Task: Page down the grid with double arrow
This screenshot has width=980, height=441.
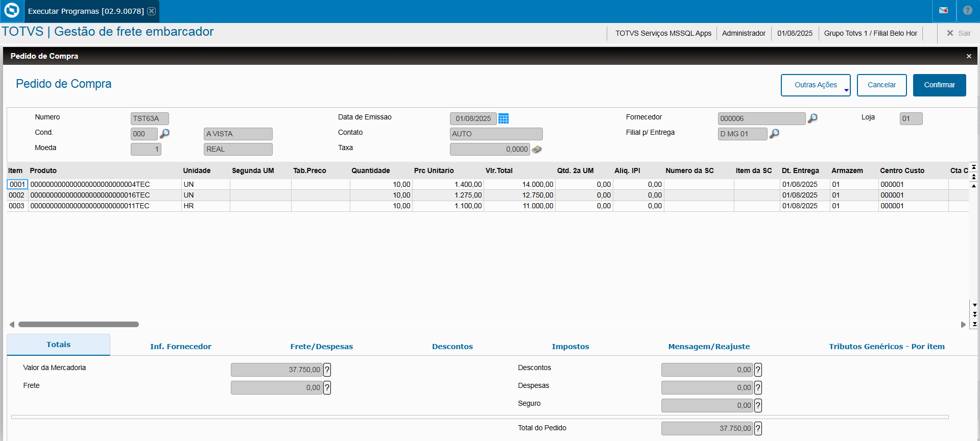Action: (974, 314)
